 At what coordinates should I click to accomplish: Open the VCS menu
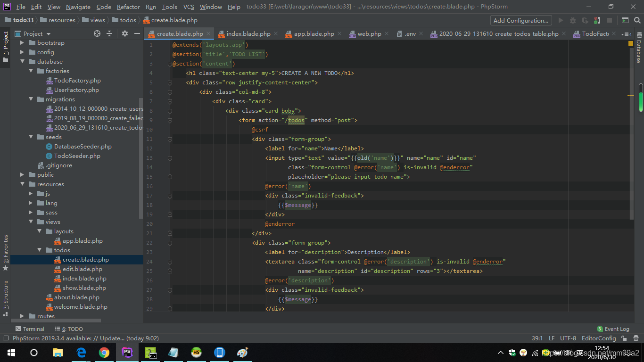pyautogui.click(x=189, y=7)
